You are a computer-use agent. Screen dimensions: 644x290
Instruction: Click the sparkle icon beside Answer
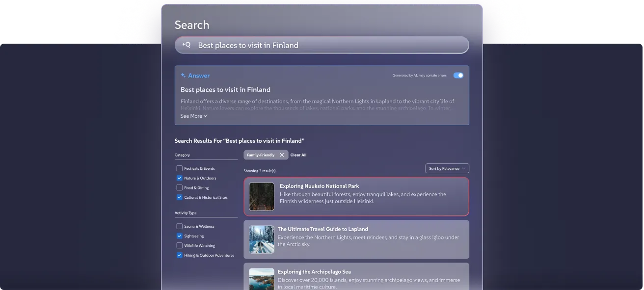point(183,76)
